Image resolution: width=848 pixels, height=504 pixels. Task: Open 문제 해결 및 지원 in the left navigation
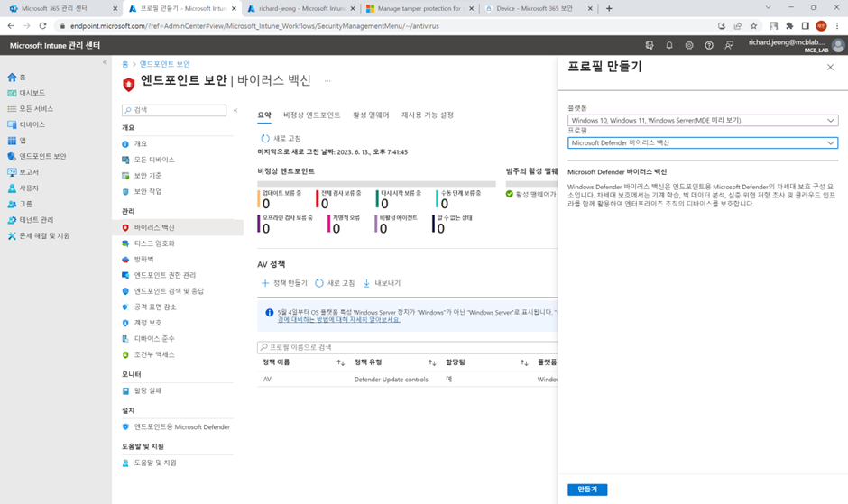click(39, 236)
